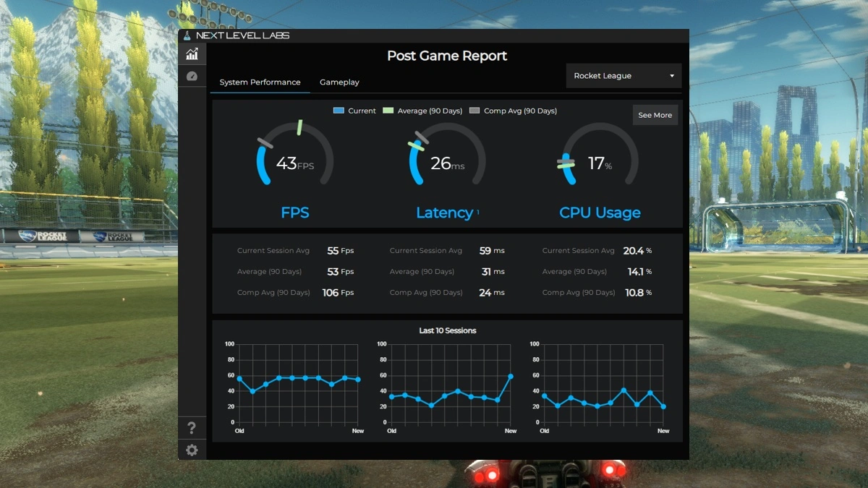Click the Comp Avg 106 Fps value
Viewport: 868px width, 488px height.
click(x=338, y=293)
